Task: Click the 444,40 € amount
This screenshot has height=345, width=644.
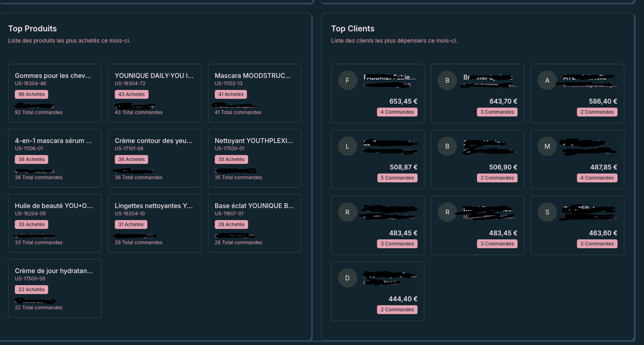Action: [403, 299]
